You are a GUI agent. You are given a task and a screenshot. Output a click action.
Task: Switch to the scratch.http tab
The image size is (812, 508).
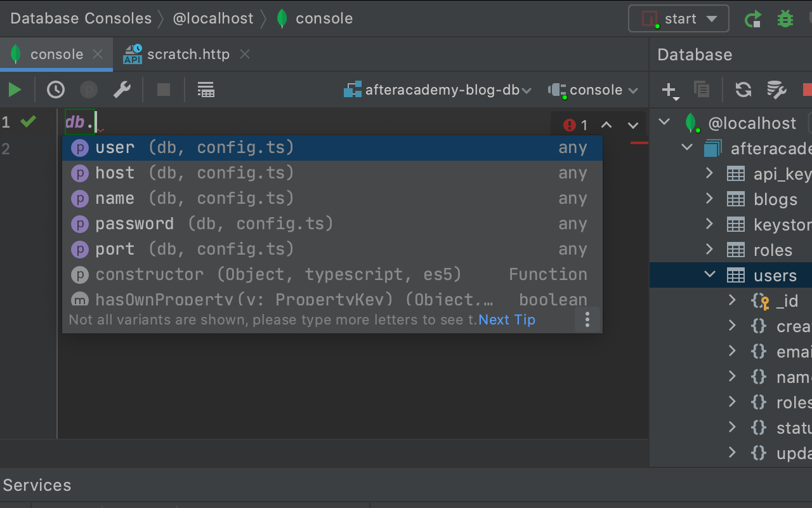[187, 54]
